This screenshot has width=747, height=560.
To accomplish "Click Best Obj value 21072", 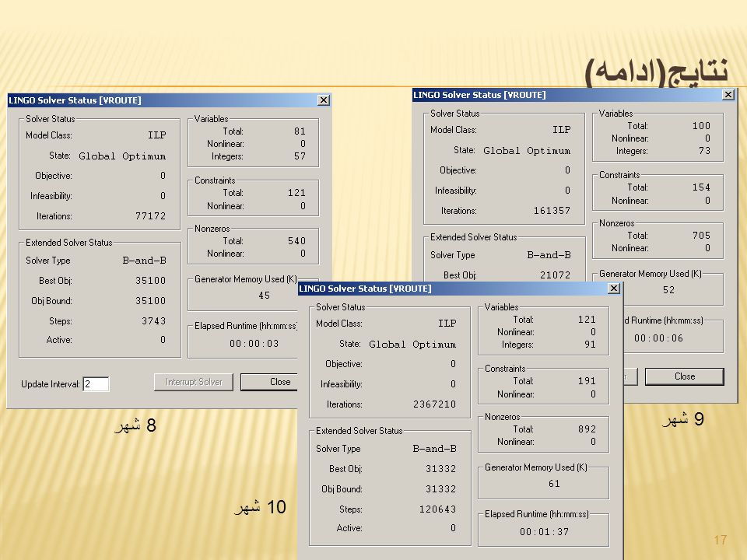I will (555, 275).
